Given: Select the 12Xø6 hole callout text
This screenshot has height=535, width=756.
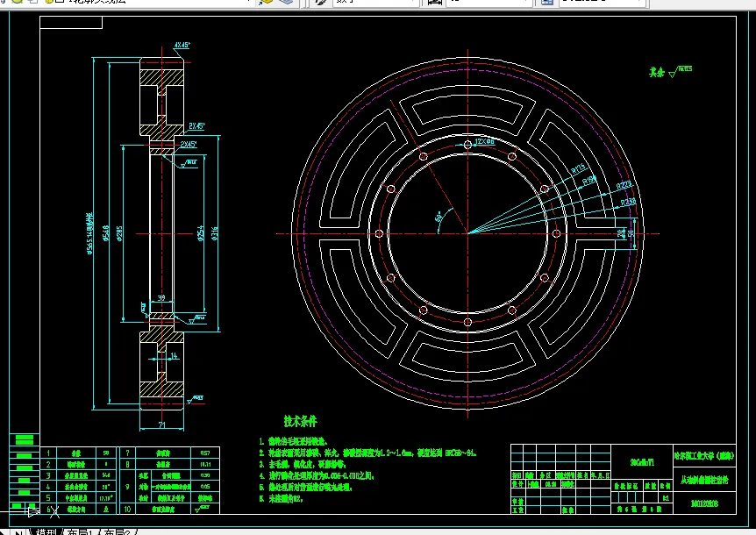Looking at the screenshot, I should [x=484, y=142].
